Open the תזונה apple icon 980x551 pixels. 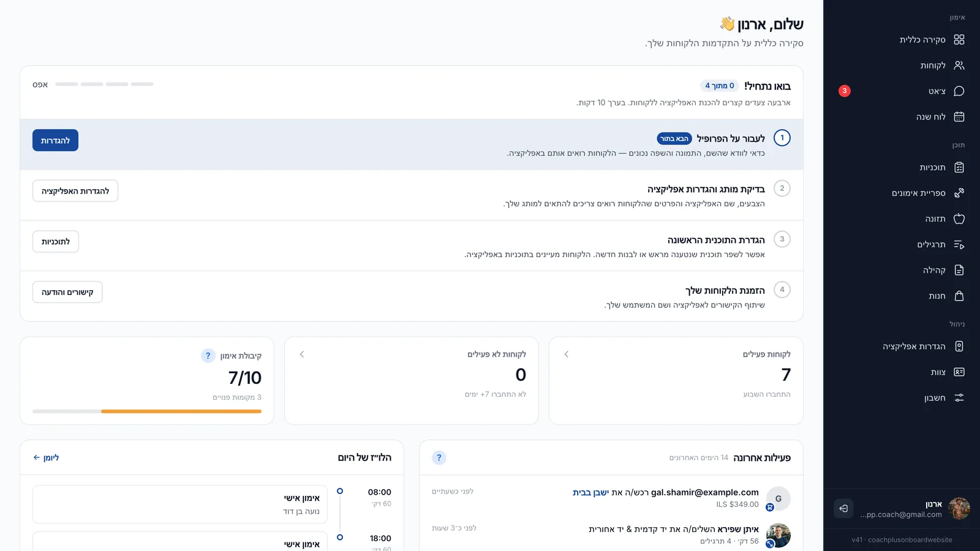pos(959,219)
